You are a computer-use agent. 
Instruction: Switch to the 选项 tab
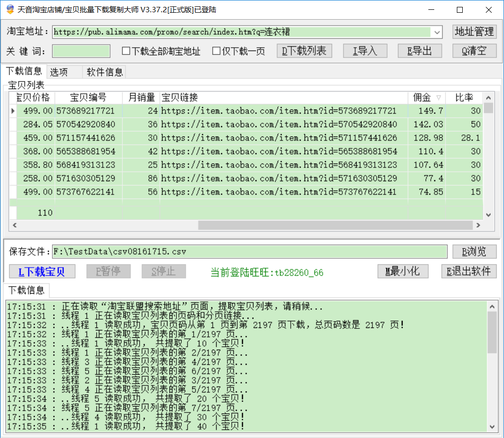point(60,72)
